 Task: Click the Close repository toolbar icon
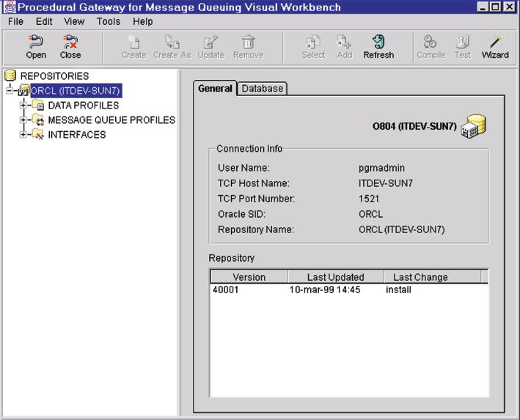(70, 46)
